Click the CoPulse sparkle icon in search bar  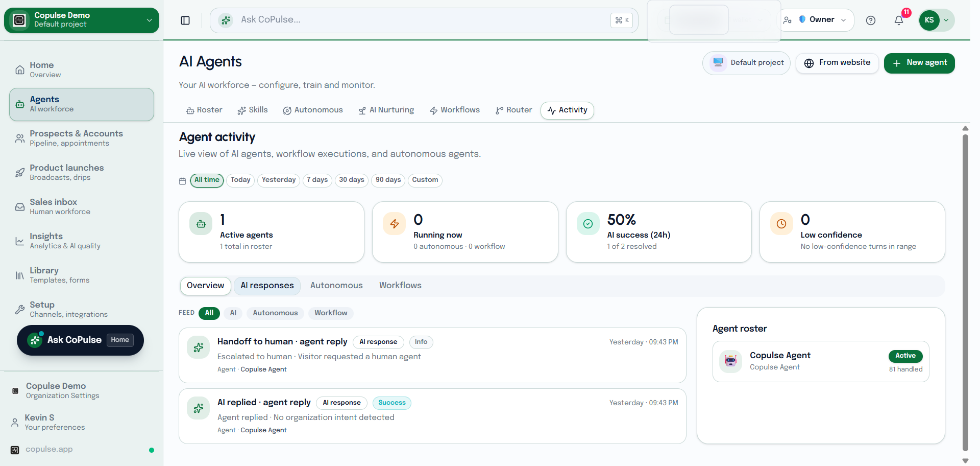(226, 20)
